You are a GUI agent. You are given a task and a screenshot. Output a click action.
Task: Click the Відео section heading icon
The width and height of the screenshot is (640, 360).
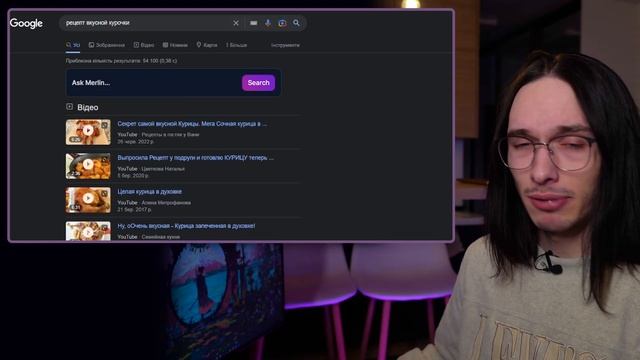pos(69,107)
